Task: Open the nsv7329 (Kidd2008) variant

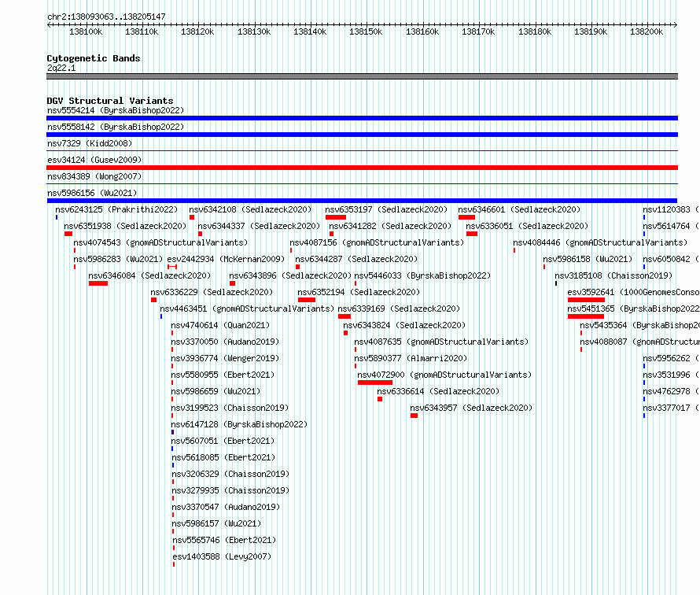Action: point(90,143)
